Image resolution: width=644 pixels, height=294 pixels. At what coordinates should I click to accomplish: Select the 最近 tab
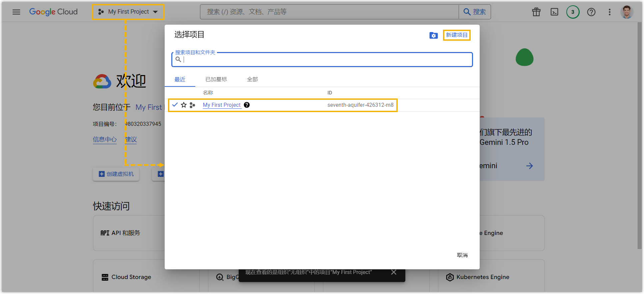click(180, 79)
